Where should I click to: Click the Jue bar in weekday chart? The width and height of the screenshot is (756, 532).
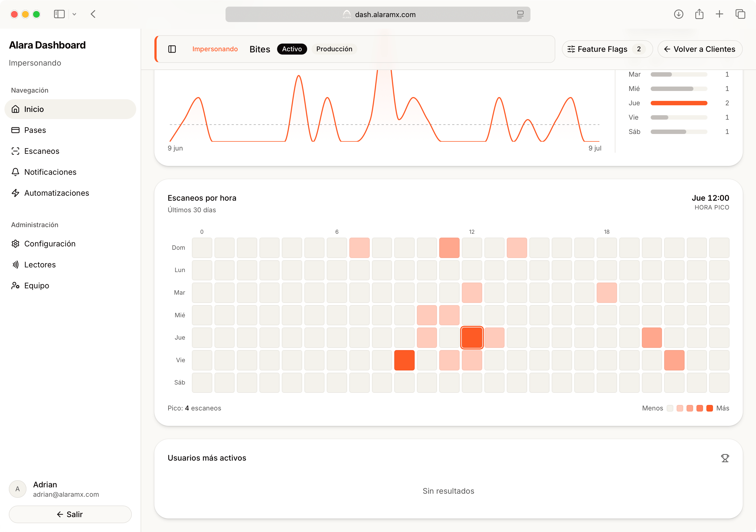point(679,103)
